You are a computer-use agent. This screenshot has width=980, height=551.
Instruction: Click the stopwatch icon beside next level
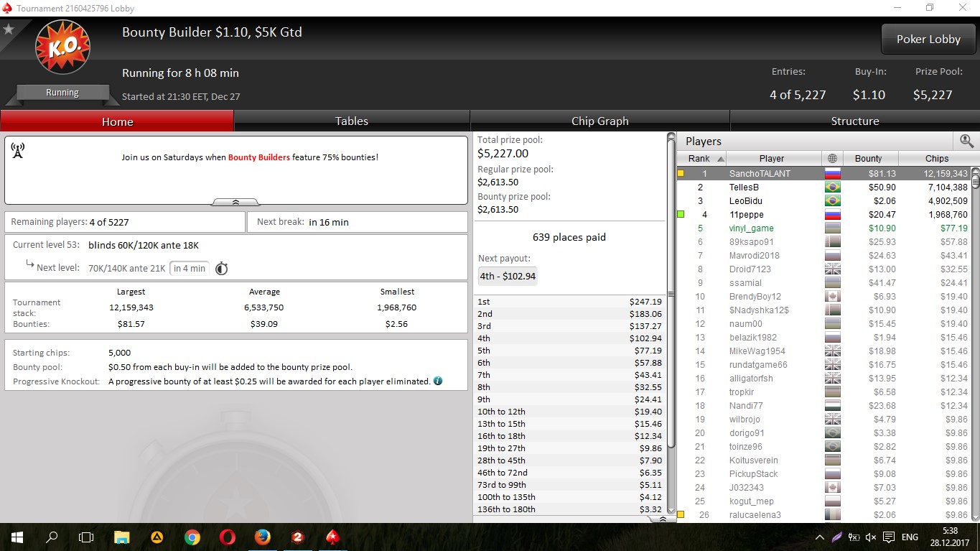tap(222, 269)
